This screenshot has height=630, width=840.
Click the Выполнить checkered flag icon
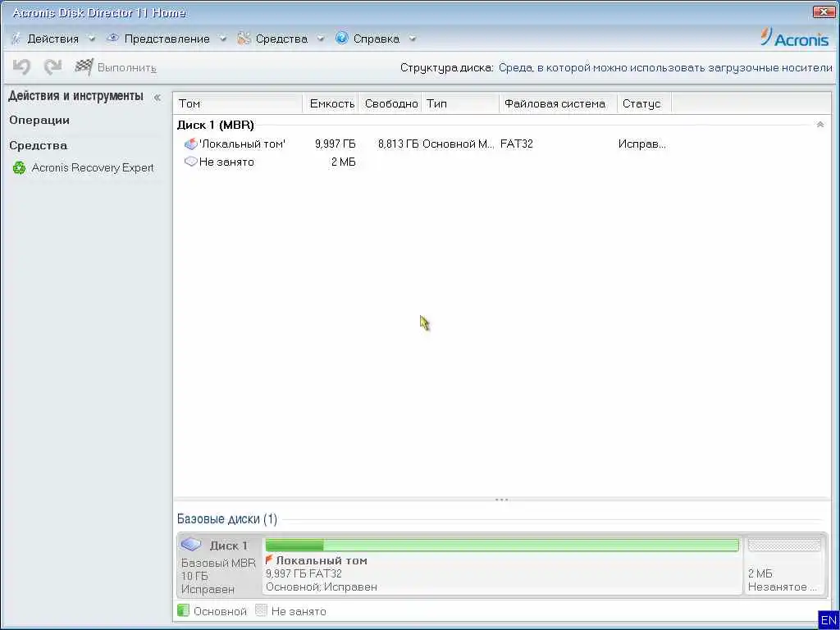click(x=84, y=67)
